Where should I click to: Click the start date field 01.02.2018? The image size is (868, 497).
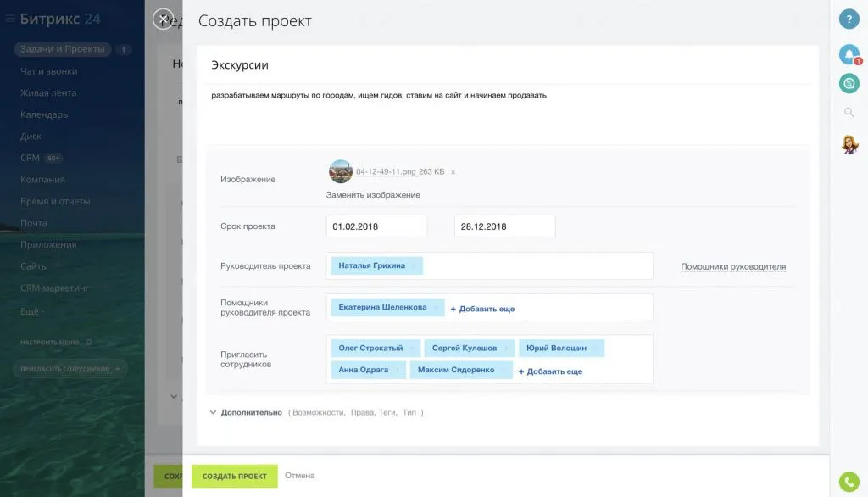(376, 226)
